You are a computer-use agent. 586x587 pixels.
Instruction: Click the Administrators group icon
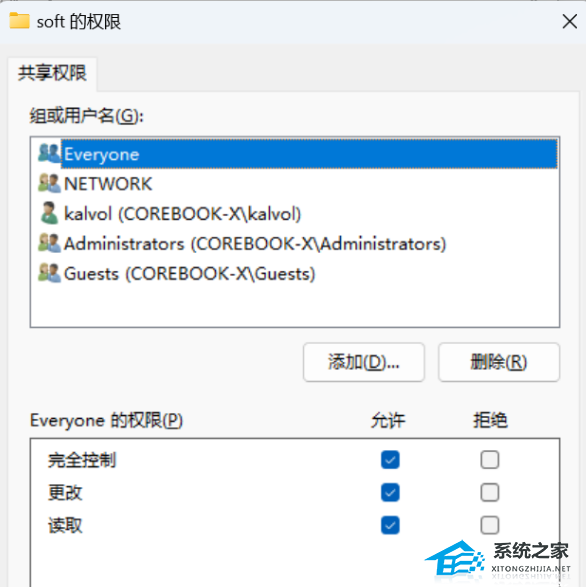(49, 243)
